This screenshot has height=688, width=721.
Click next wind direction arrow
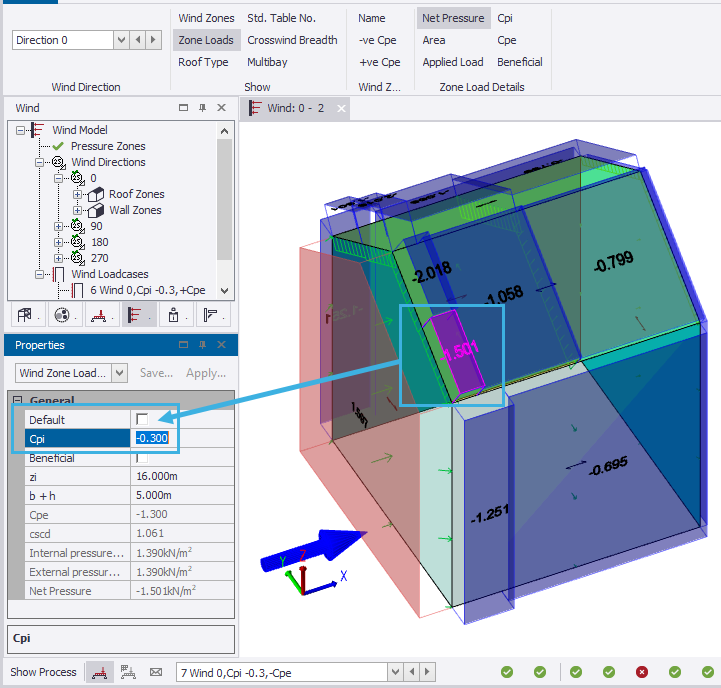pyautogui.click(x=152, y=40)
